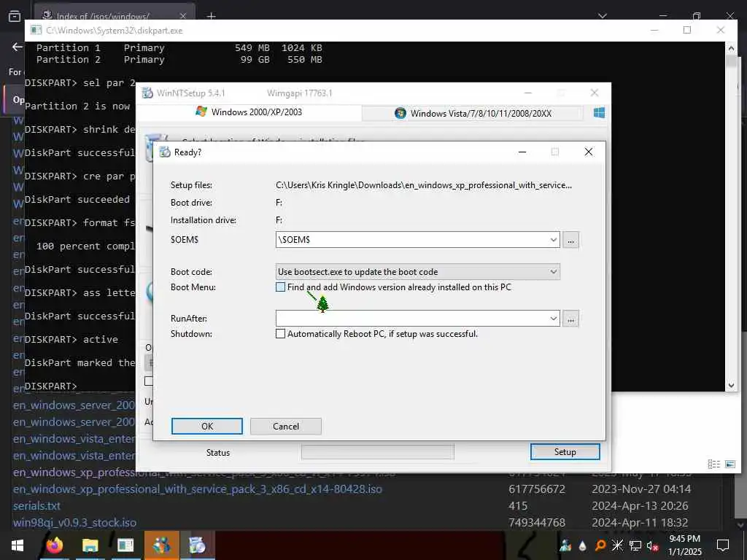Open the Boot code dropdown
This screenshot has height=560, width=747.
[x=418, y=272]
